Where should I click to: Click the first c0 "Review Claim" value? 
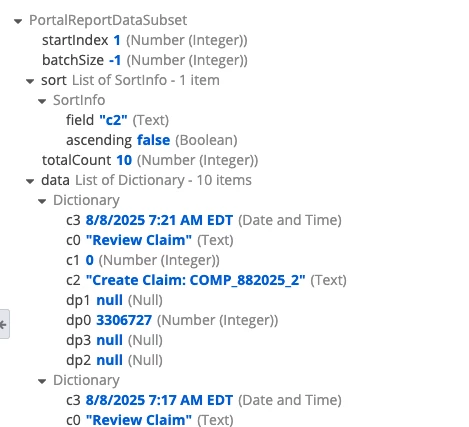(x=139, y=240)
